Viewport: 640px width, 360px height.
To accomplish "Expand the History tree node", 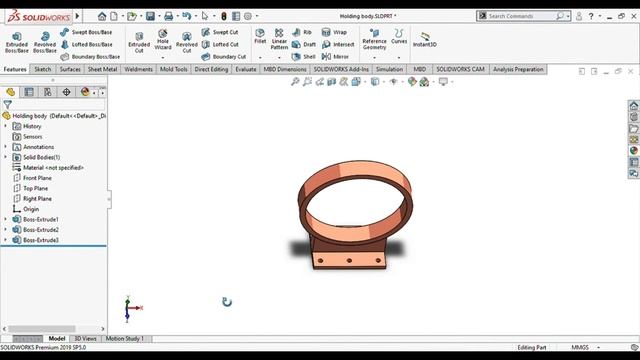I will click(5, 126).
